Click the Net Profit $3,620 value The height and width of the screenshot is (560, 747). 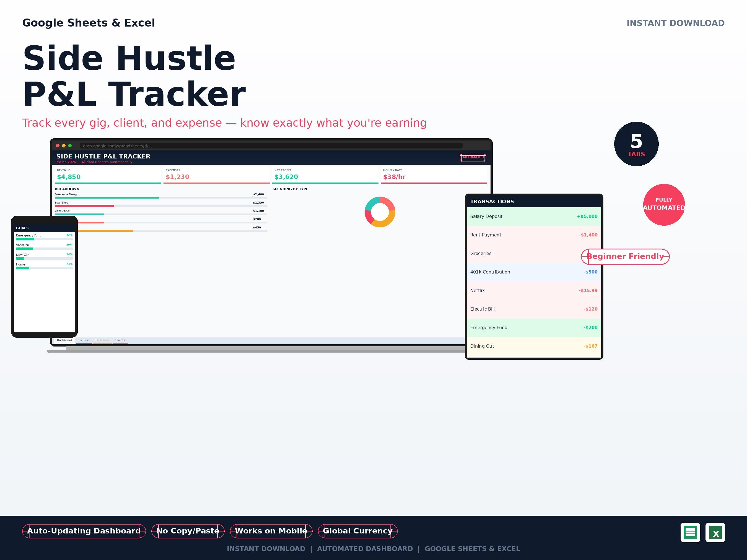tap(286, 177)
